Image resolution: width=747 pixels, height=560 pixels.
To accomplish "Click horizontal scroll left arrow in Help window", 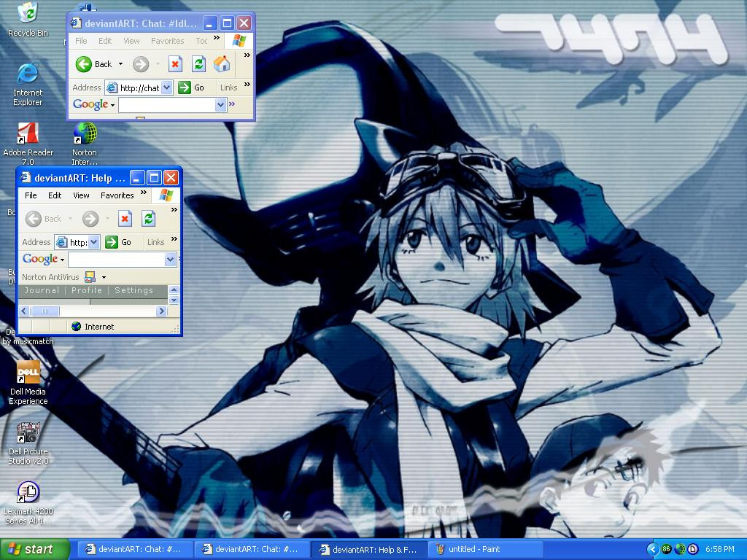I will click(24, 311).
